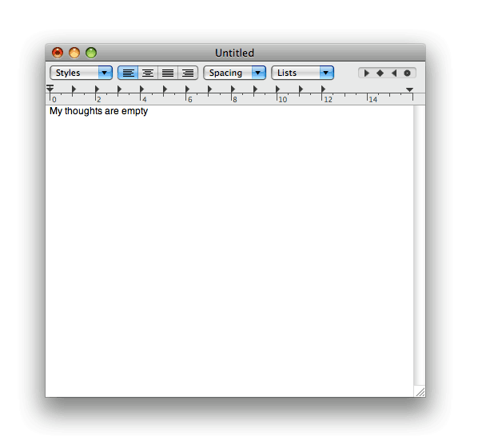The image size is (478, 448).
Task: Select the align right button
Action: [x=188, y=73]
